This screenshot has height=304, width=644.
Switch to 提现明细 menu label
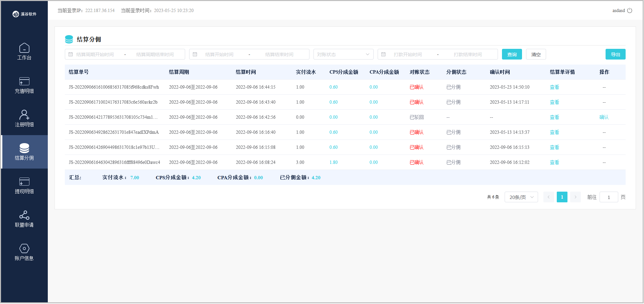(24, 191)
